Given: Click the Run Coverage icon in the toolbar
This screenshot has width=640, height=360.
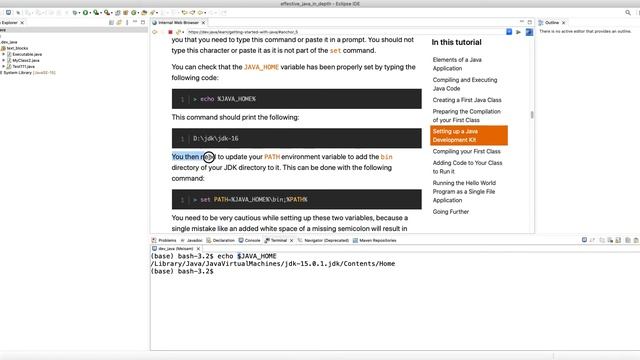Looking at the screenshot, I should (96, 13).
